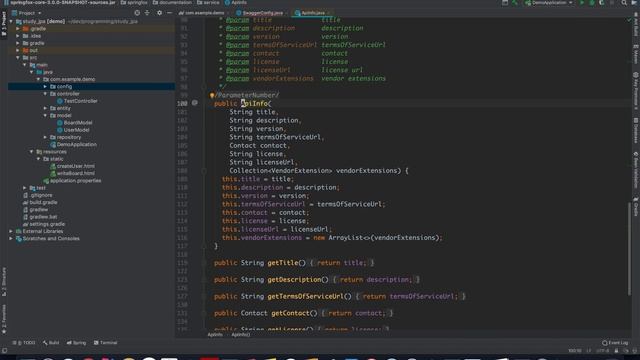The width and height of the screenshot is (640, 360).
Task: Open Project panel settings gear
Action: point(159,13)
